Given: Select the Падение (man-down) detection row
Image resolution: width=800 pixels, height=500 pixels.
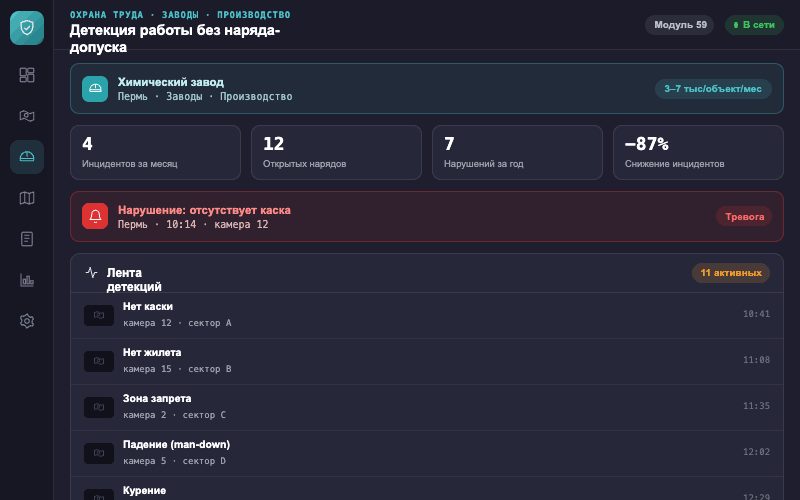Looking at the screenshot, I should (x=427, y=453).
